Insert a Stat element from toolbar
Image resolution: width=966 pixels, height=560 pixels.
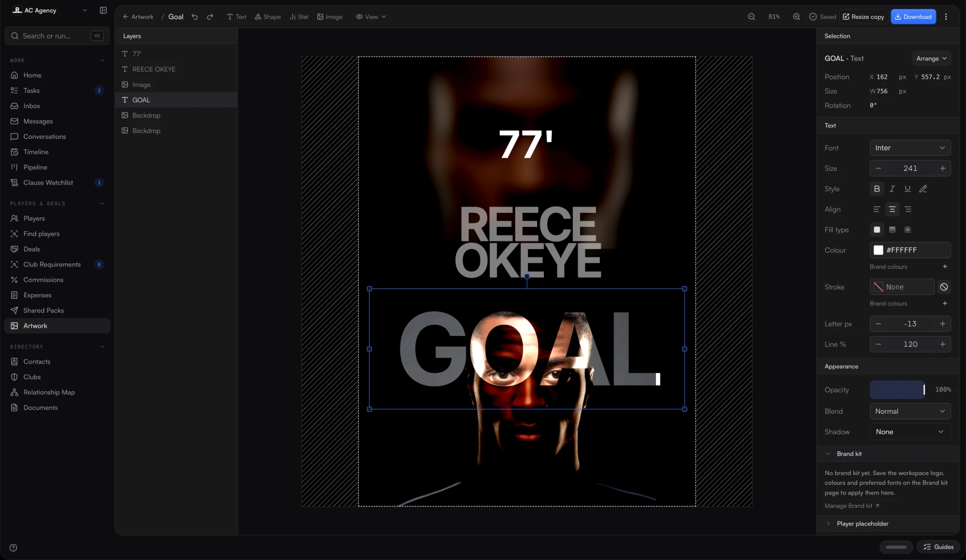pyautogui.click(x=299, y=16)
